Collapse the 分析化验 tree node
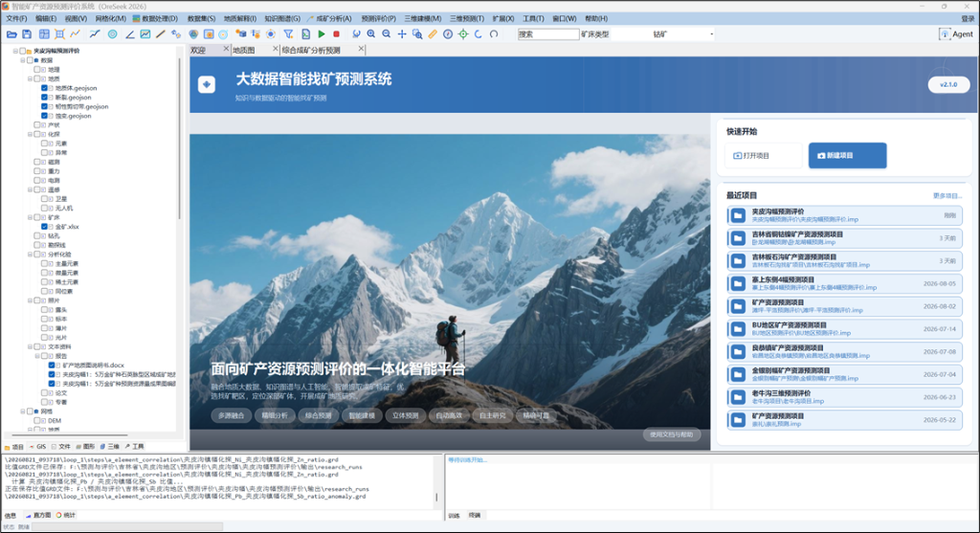The width and height of the screenshot is (980, 533). pos(30,255)
